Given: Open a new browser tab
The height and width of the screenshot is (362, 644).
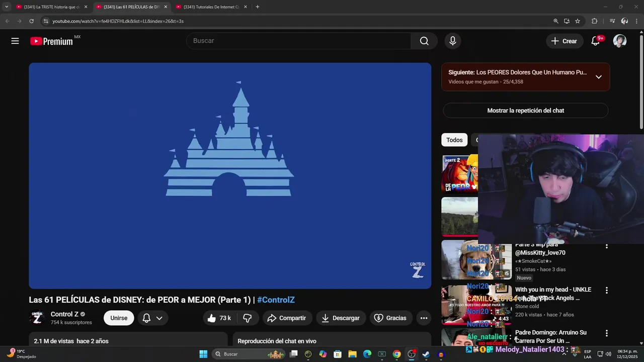Looking at the screenshot, I should (x=258, y=7).
